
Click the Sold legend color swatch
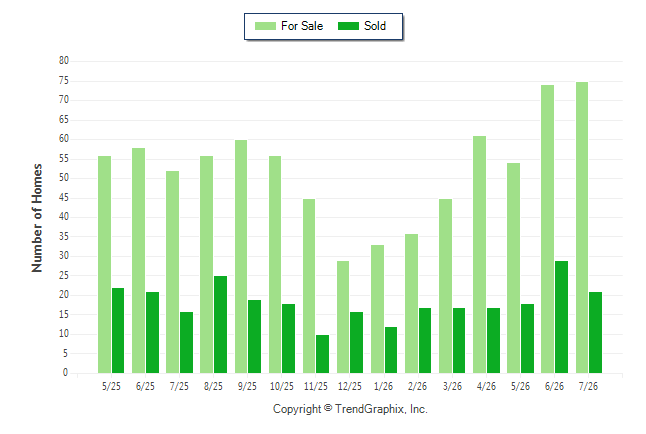coord(348,26)
